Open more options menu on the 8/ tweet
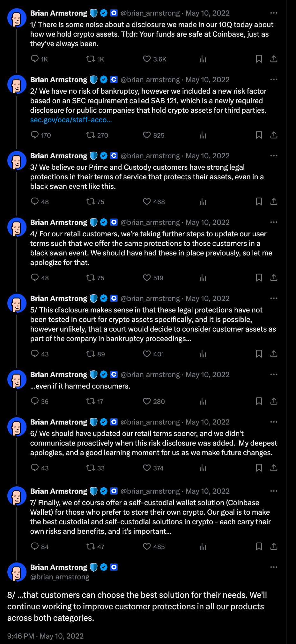The width and height of the screenshot is (296, 644). tap(274, 567)
